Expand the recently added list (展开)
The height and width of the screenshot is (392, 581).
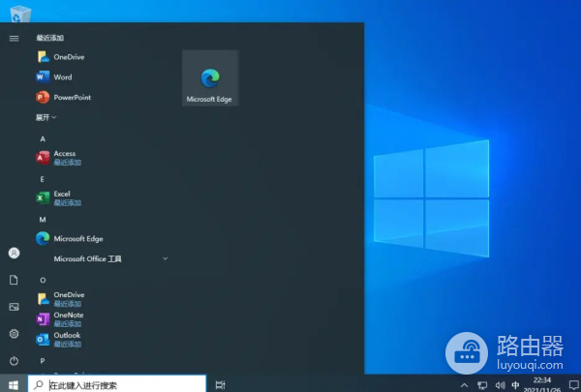pyautogui.click(x=46, y=117)
